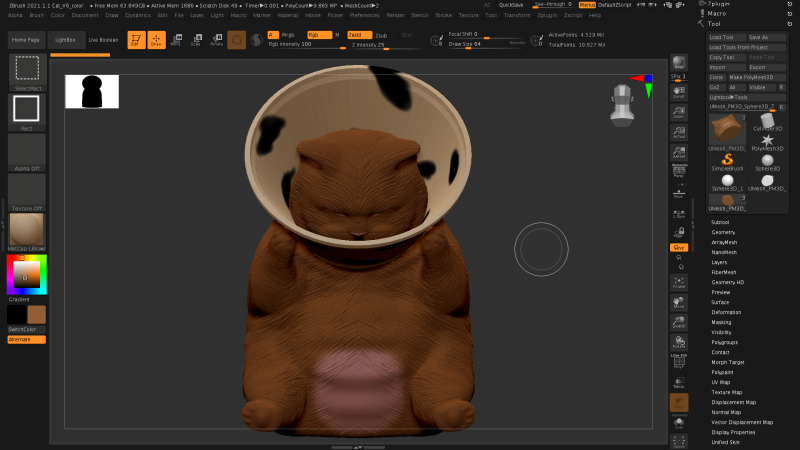
Task: Choose the Cylinder3D tool
Action: tap(768, 122)
